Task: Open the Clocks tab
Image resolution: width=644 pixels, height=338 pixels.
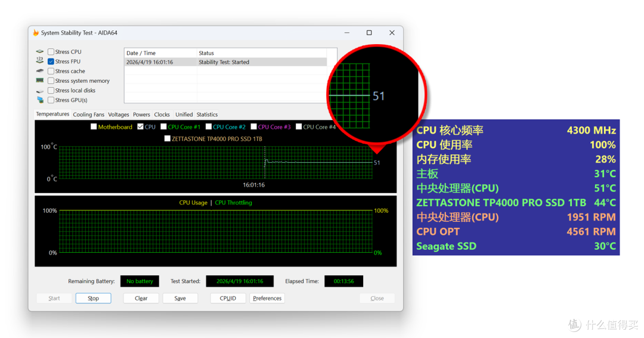Action: tap(162, 114)
